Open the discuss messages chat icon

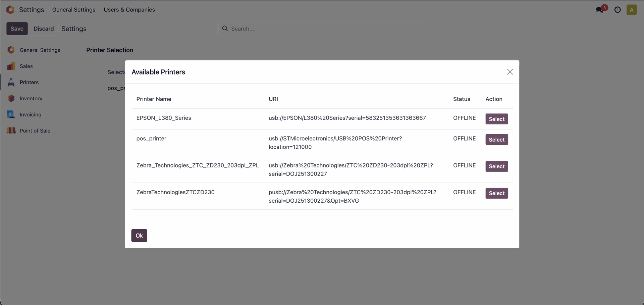tap(599, 10)
